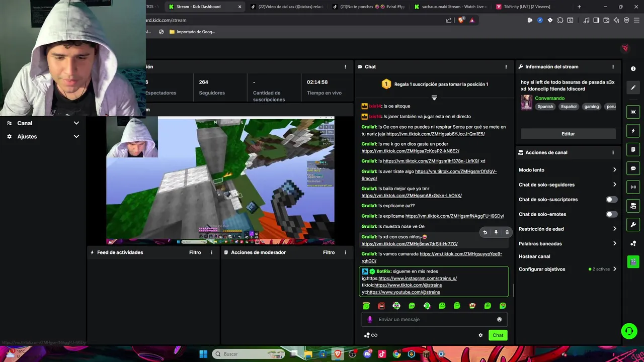This screenshot has width=644, height=362.
Task: Click the Brave Rewards triangle icon
Action: point(472,20)
